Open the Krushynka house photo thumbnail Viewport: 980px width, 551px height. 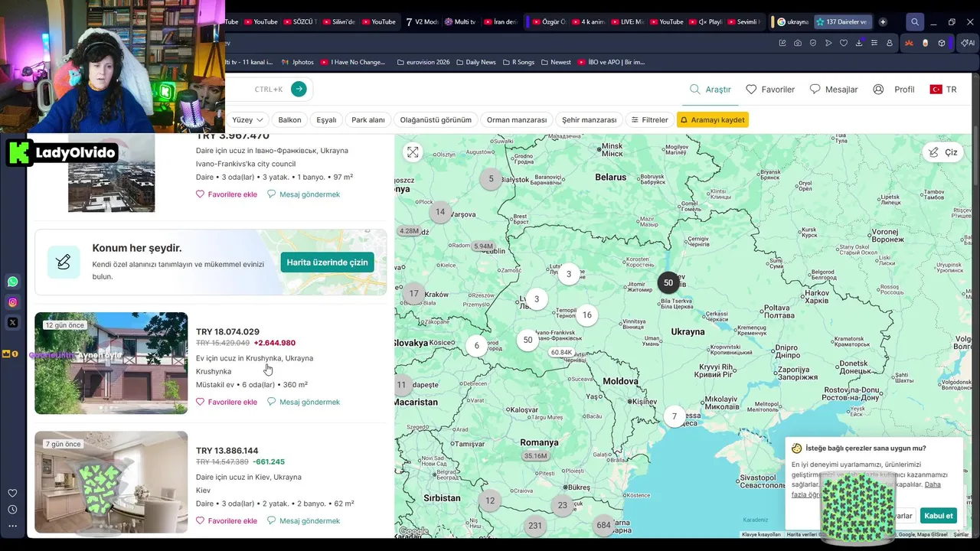[111, 363]
